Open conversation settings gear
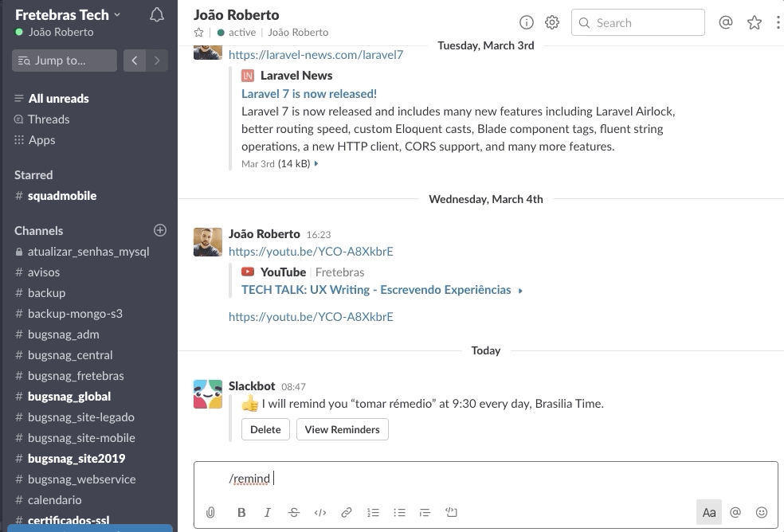Screen dimensions: 784x532 (x=552, y=22)
